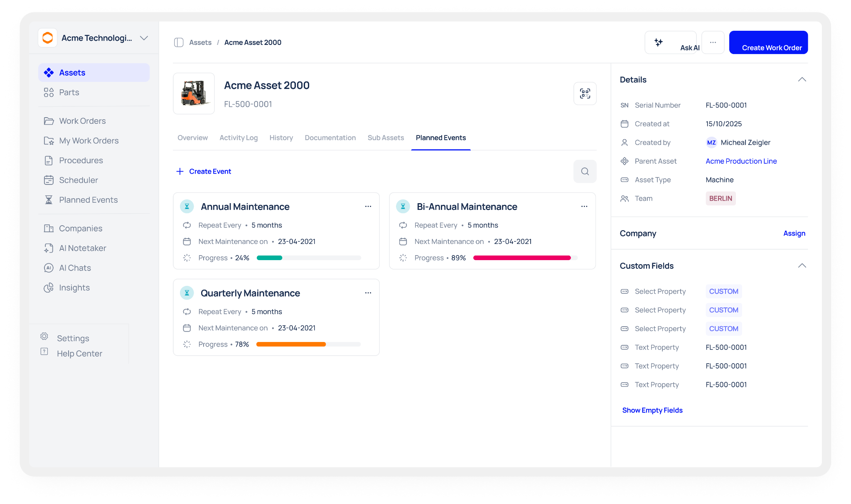The height and width of the screenshot is (504, 851).
Task: Open Annual Maintenance card options menu
Action: (x=368, y=207)
